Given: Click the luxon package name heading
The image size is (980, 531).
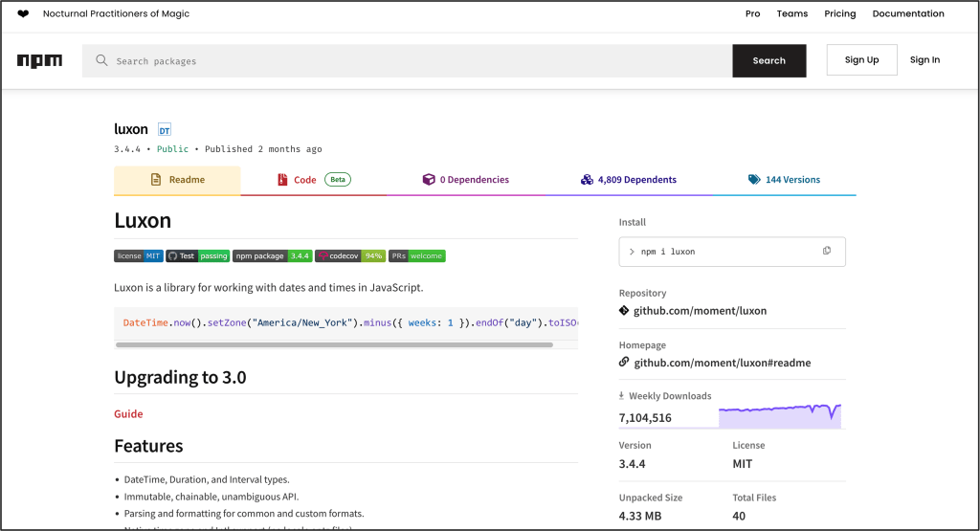Looking at the screenshot, I should coord(131,129).
